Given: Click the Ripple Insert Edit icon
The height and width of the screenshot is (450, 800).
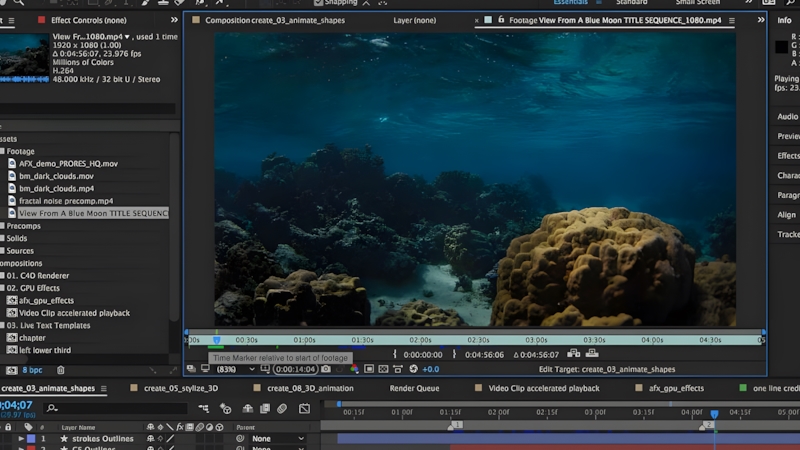Looking at the screenshot, I should pos(574,353).
